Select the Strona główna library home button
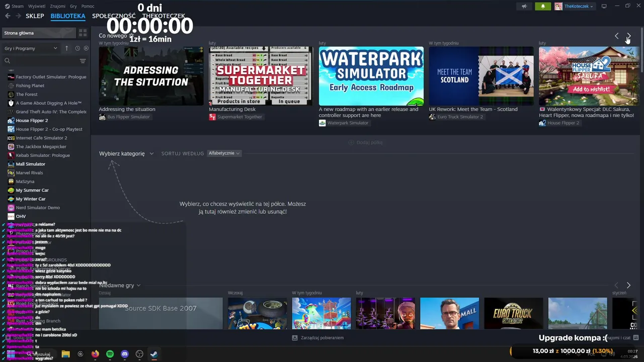644x362 pixels. pyautogui.click(x=39, y=33)
